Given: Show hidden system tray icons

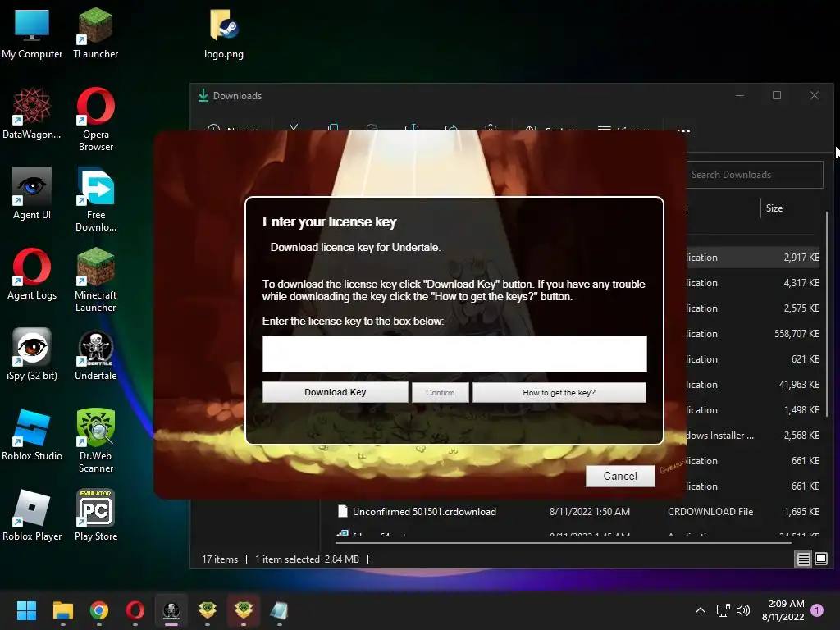Looking at the screenshot, I should click(x=701, y=610).
